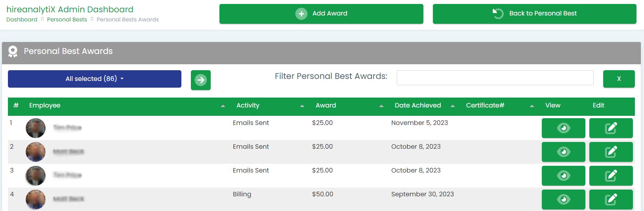Edit the award in row 1
644x211 pixels.
611,128
